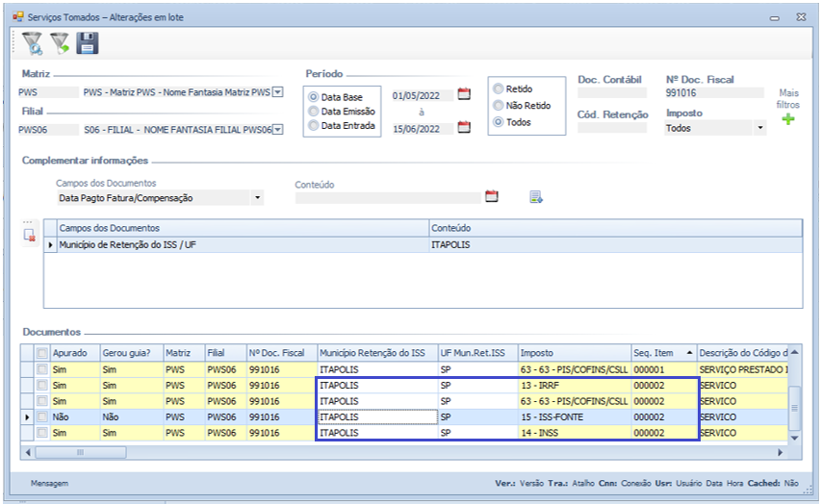Open calendar for end date 15/06/2022

[464, 127]
